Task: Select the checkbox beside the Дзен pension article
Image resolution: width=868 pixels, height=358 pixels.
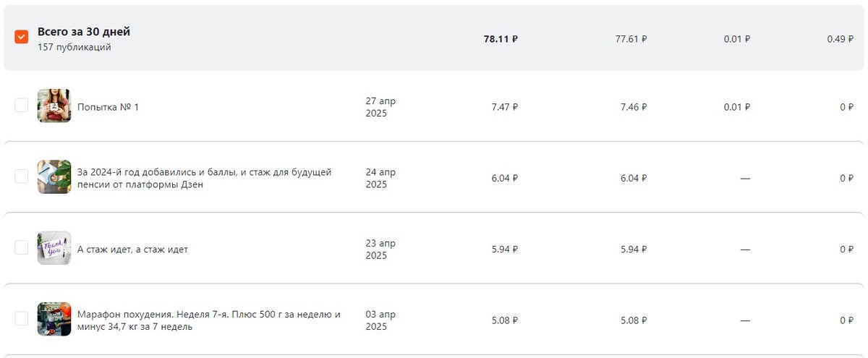Action: 22,176
